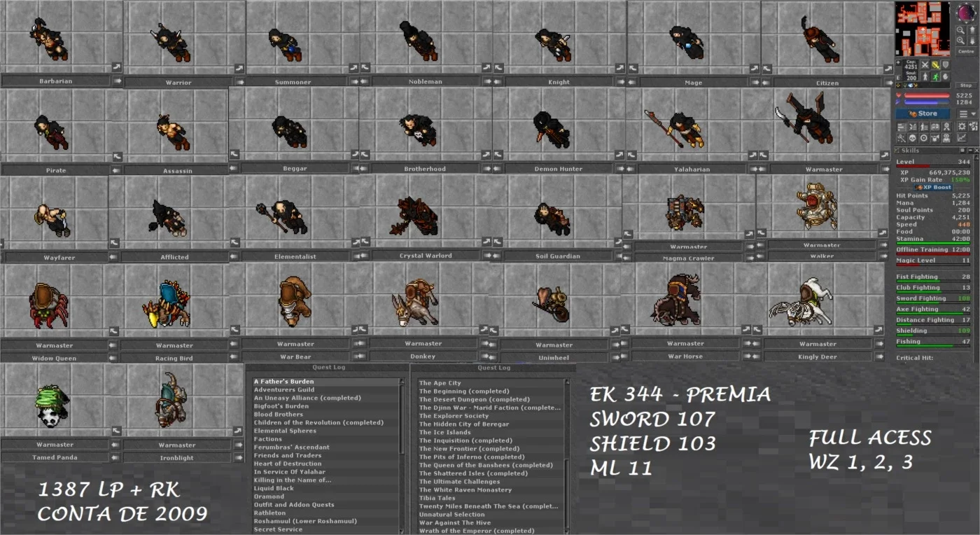The image size is (980, 535).
Task: Select chase opponent green runner mode
Action: coord(935,77)
